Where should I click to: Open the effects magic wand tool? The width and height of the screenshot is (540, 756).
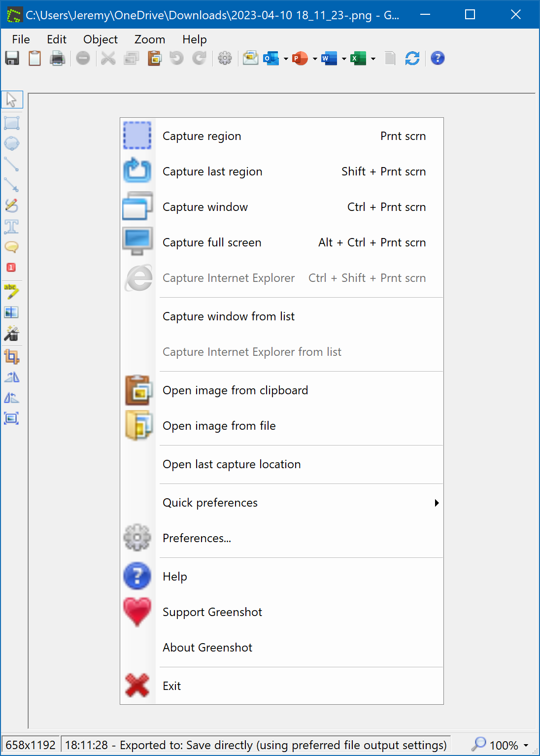[x=12, y=334]
